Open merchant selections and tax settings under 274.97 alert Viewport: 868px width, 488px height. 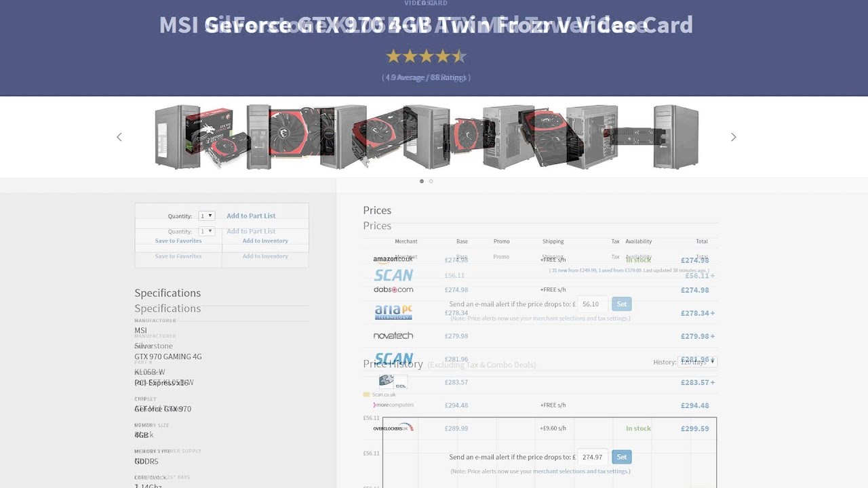[582, 471]
